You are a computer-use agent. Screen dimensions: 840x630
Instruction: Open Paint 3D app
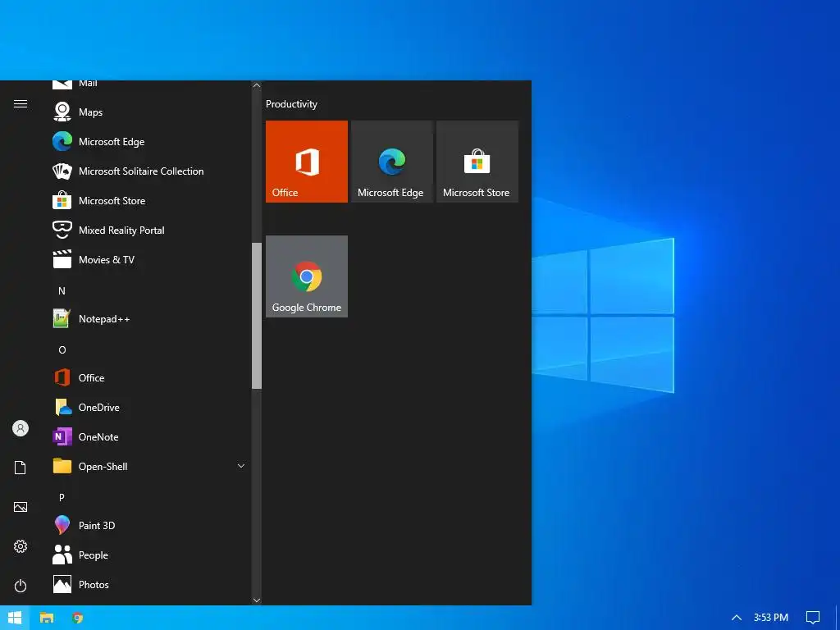(150, 526)
